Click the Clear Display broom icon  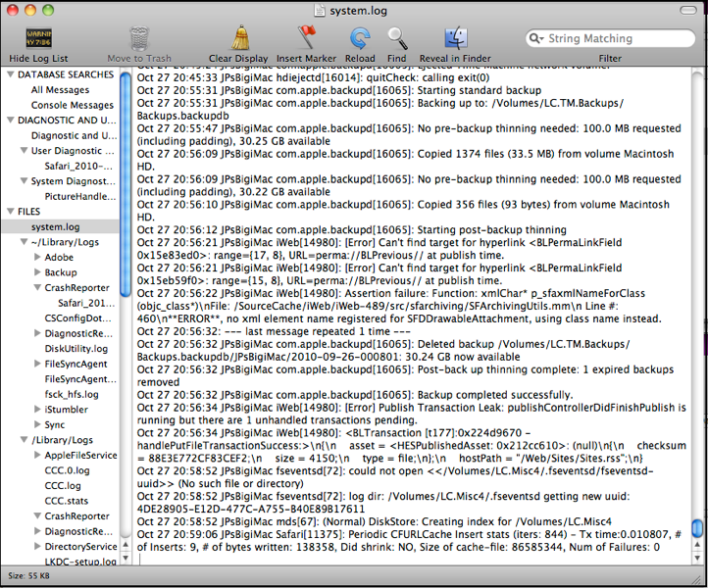point(240,37)
